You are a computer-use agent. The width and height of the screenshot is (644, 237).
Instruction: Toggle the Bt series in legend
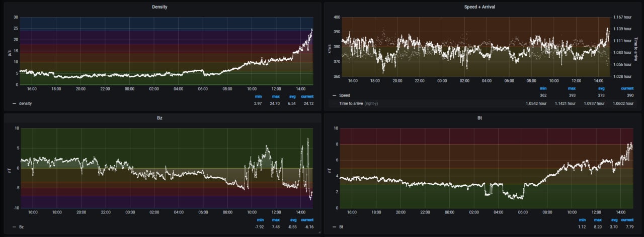pos(342,227)
